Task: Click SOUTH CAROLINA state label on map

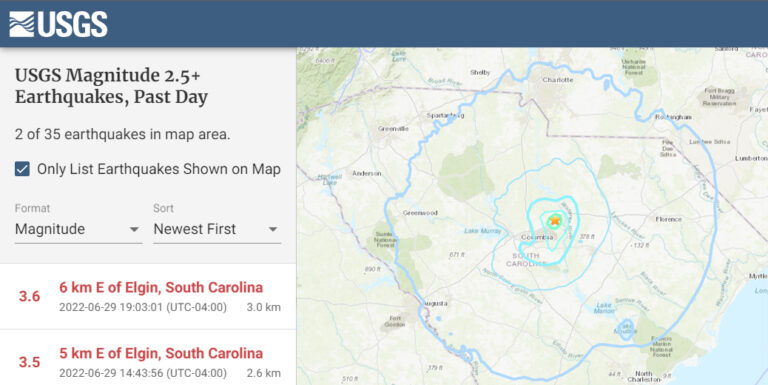Action: (526, 260)
